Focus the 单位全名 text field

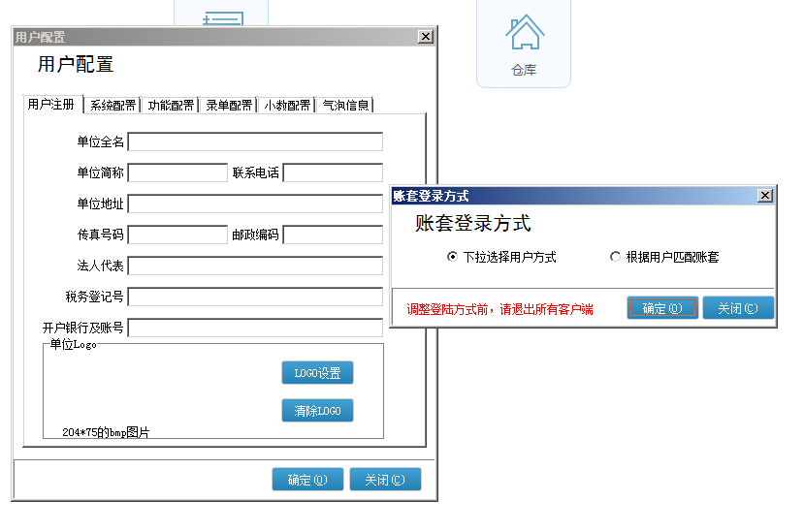pos(255,142)
